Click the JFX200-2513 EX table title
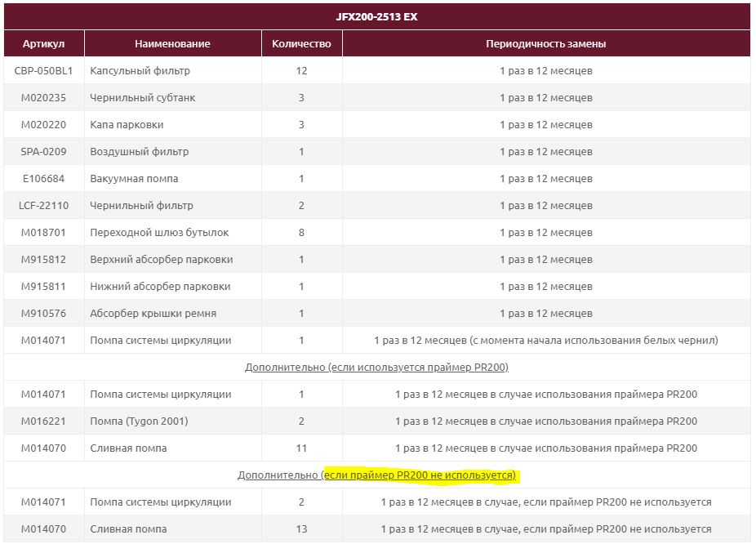 tap(376, 17)
